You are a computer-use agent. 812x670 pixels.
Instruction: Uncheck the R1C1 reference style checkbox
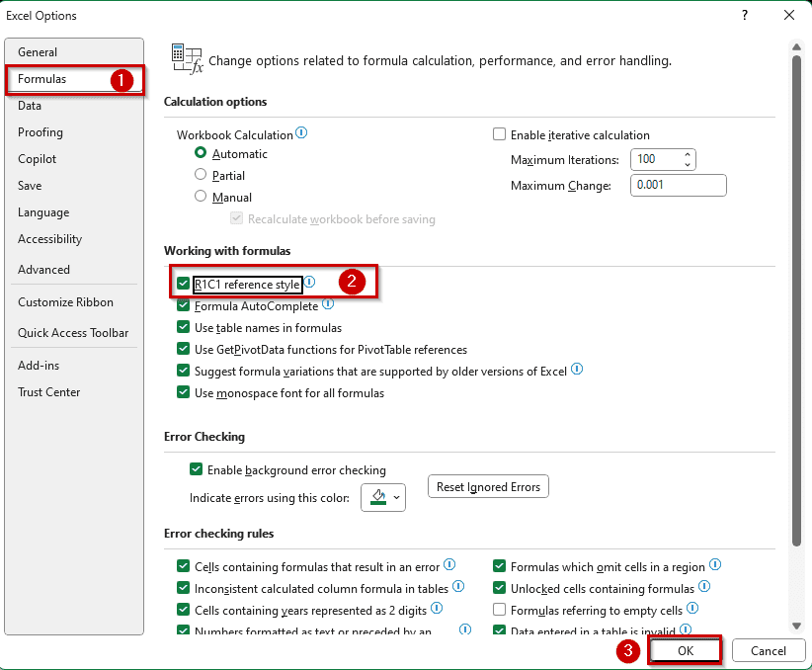[183, 285]
